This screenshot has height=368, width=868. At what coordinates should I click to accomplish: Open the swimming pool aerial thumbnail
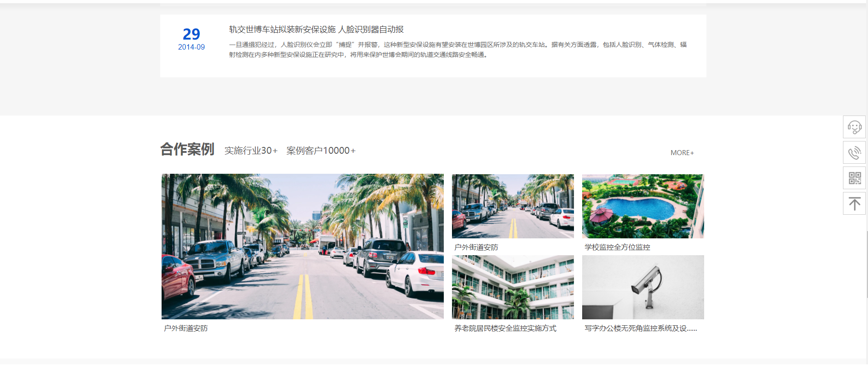click(643, 206)
